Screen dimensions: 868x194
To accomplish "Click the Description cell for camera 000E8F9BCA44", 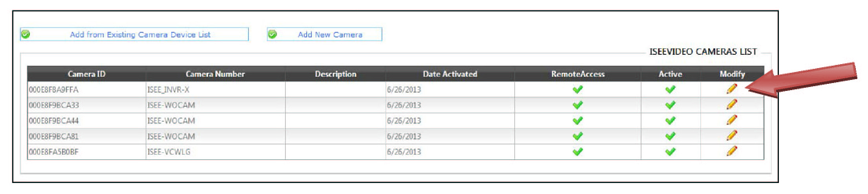I will pyautogui.click(x=335, y=121).
